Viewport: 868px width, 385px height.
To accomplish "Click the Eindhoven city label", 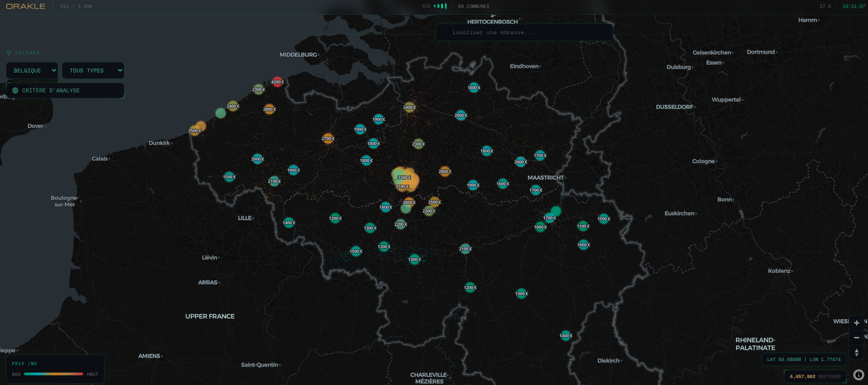I will pyautogui.click(x=524, y=66).
